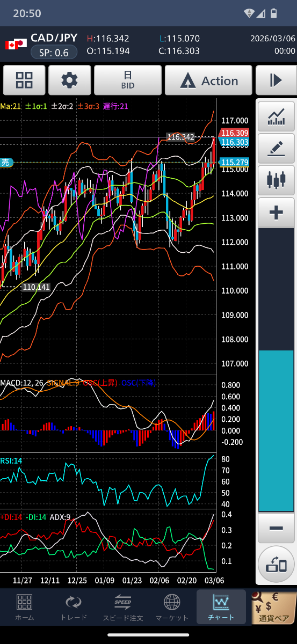Zoom in with the plus button
This screenshot has width=297, height=644.
click(x=276, y=213)
